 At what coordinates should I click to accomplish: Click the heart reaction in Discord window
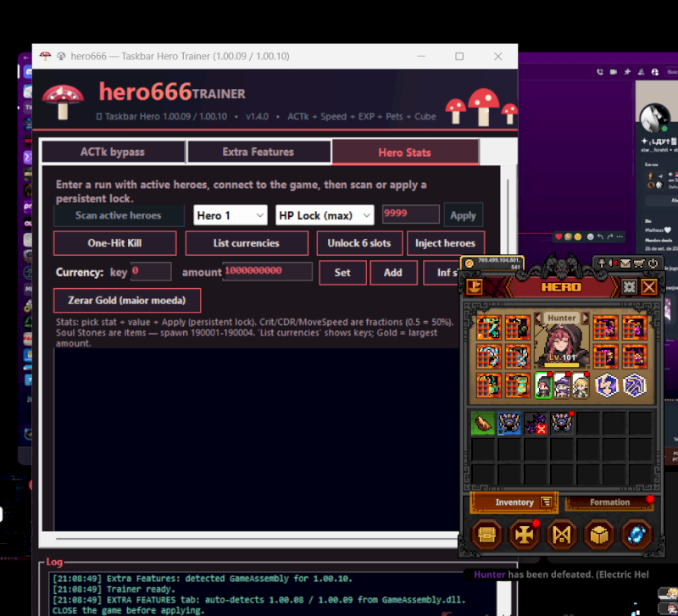pos(559,236)
